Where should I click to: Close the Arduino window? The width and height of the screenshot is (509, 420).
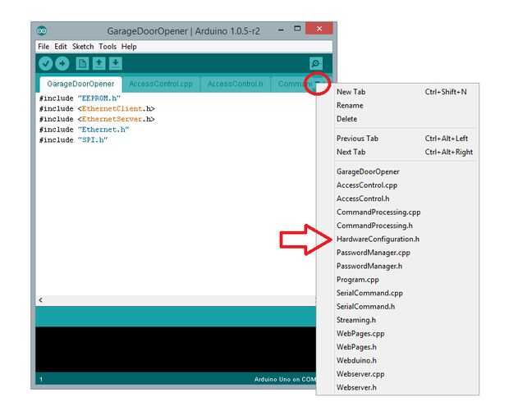coord(319,29)
